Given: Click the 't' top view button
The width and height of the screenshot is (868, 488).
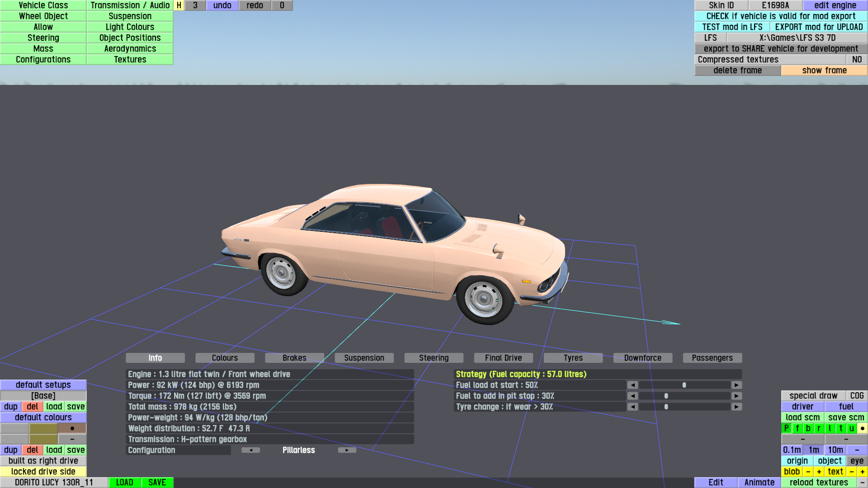Looking at the screenshot, I should click(841, 428).
